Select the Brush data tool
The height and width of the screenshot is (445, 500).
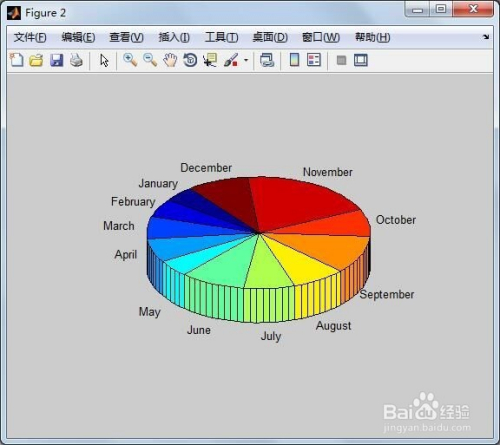231,60
